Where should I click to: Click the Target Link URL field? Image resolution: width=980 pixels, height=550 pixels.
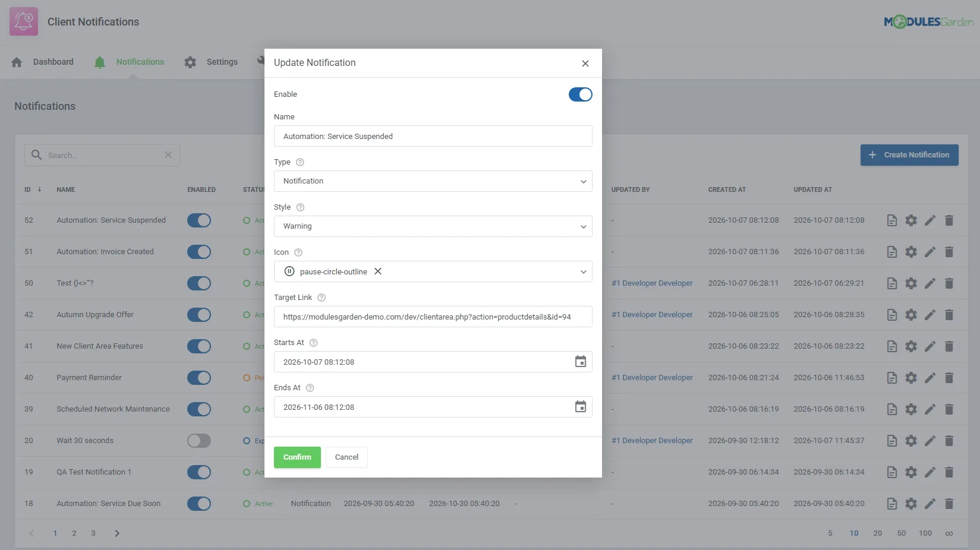pyautogui.click(x=433, y=317)
